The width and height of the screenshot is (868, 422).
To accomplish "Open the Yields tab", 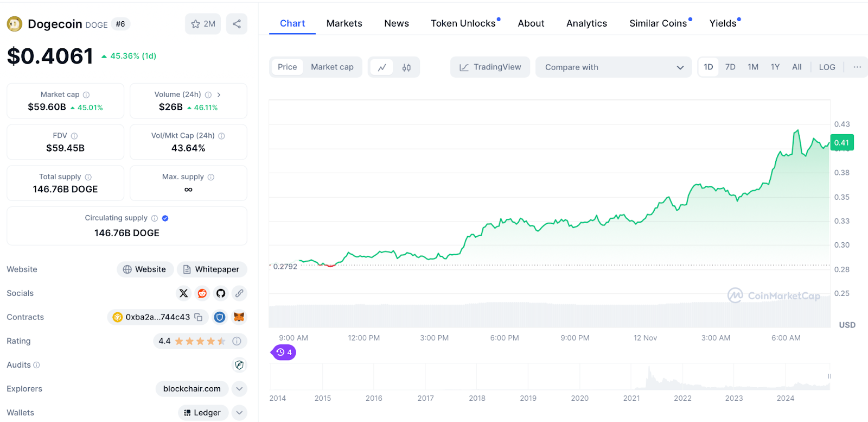I will pyautogui.click(x=723, y=23).
